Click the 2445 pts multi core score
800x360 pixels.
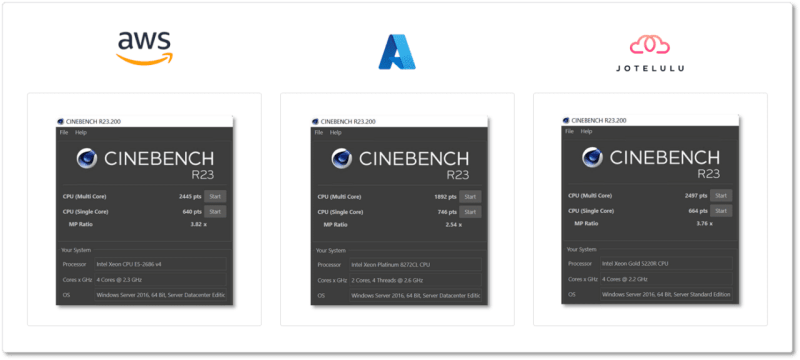coord(190,196)
